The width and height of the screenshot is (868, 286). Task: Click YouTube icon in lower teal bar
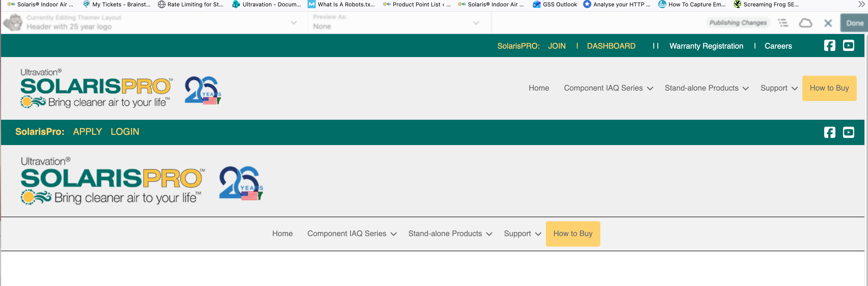click(848, 132)
